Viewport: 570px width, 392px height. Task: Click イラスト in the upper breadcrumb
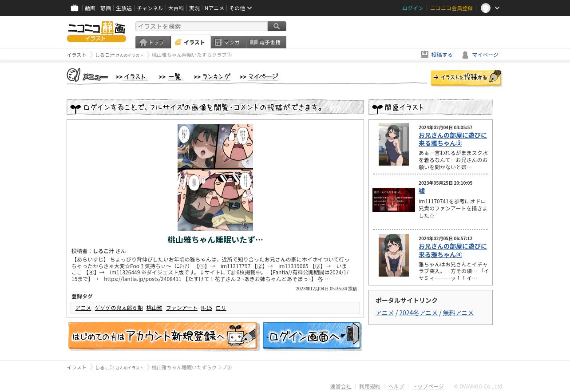pos(76,55)
